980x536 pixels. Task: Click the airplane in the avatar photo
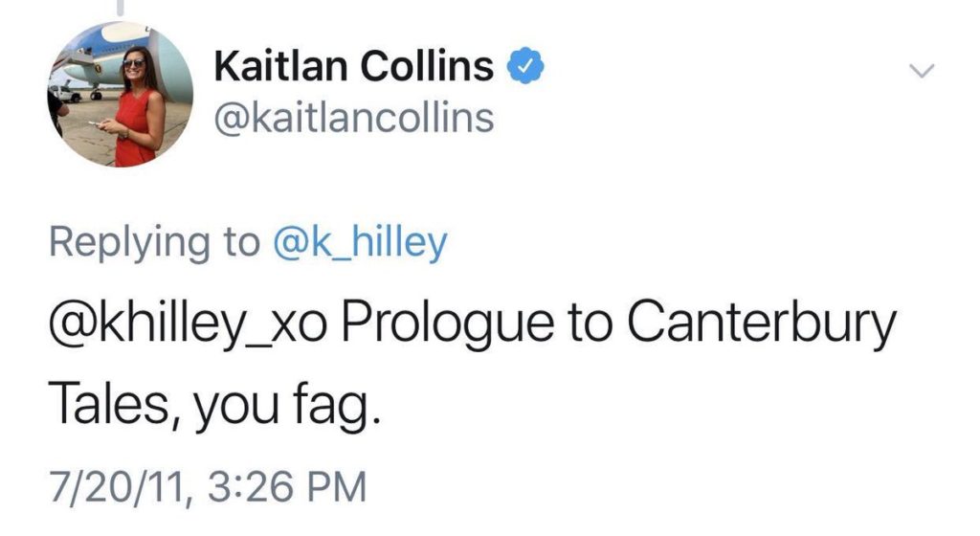pos(100,63)
